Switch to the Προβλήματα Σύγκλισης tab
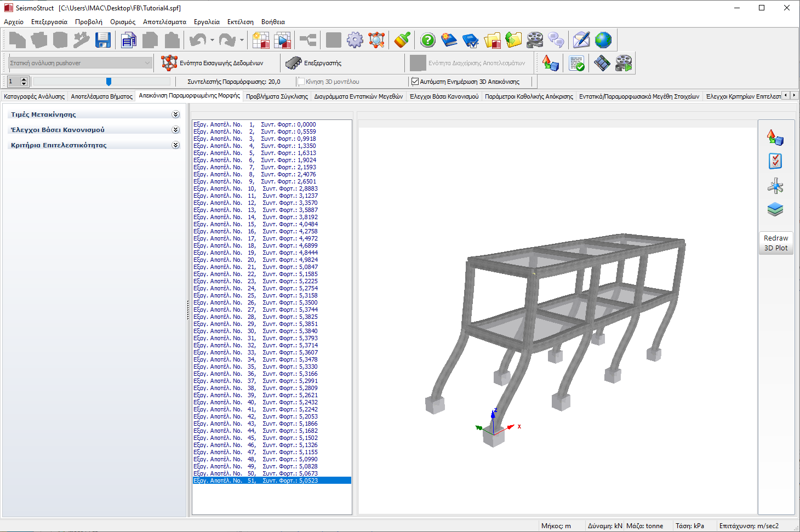800x532 pixels. 277,96
